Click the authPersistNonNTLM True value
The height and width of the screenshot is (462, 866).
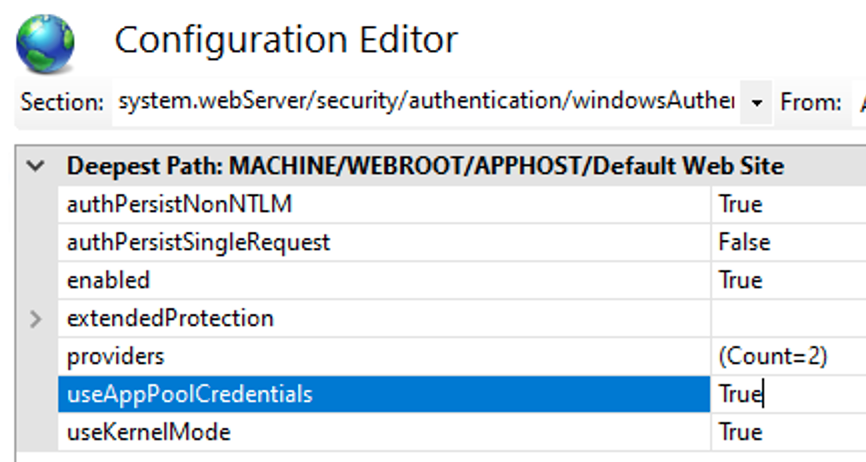click(x=740, y=204)
